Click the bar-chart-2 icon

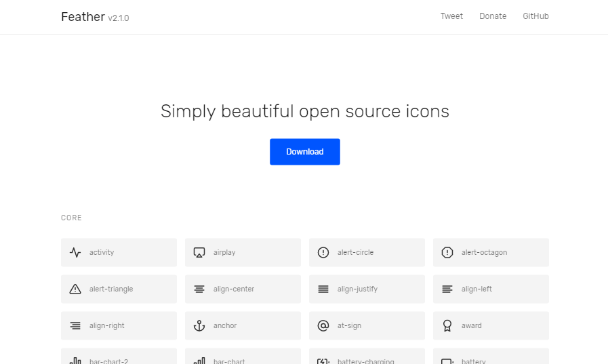[x=75, y=361]
